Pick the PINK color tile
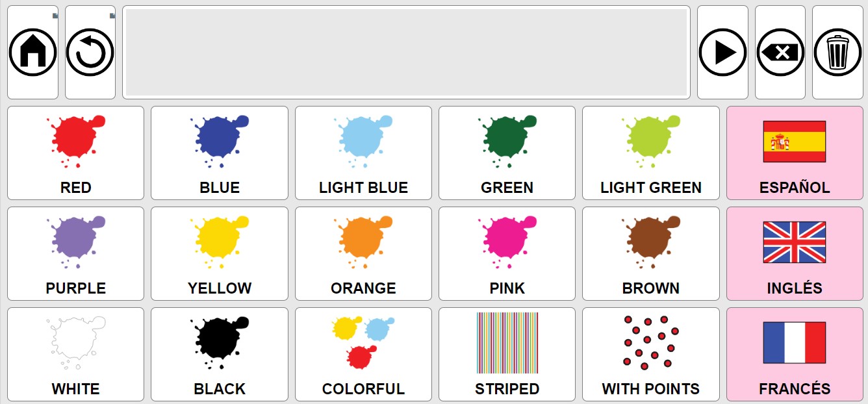The height and width of the screenshot is (404, 868). (507, 254)
